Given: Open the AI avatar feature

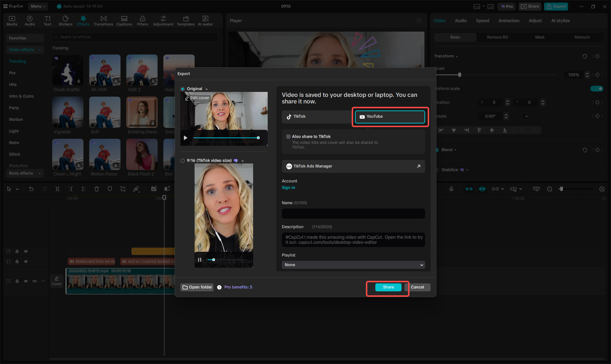Looking at the screenshot, I should coord(205,20).
